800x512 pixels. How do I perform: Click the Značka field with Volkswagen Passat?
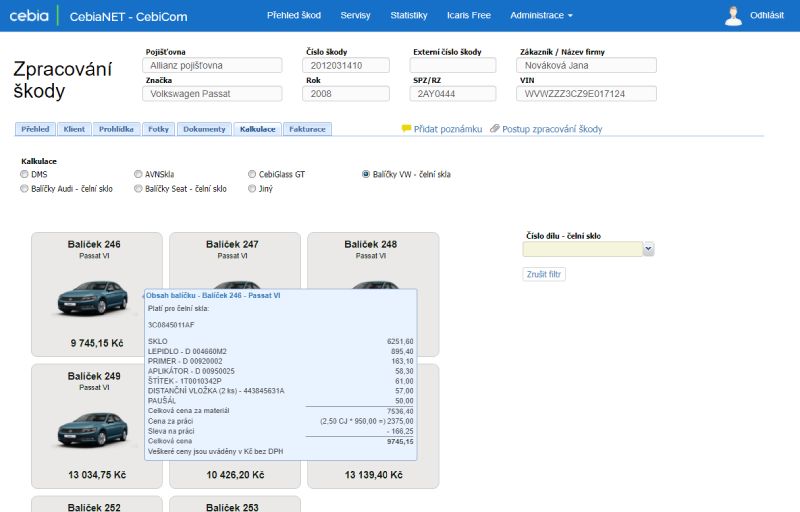pos(212,94)
